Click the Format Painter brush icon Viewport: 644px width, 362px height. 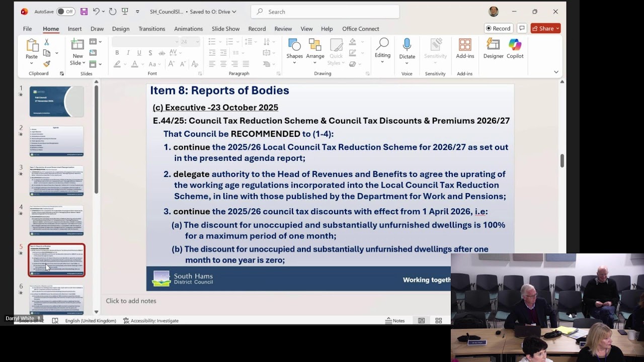pos(47,64)
